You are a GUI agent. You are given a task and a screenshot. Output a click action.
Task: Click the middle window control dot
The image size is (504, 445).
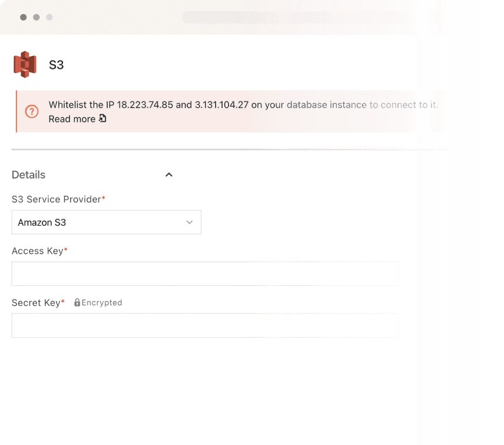tap(36, 17)
